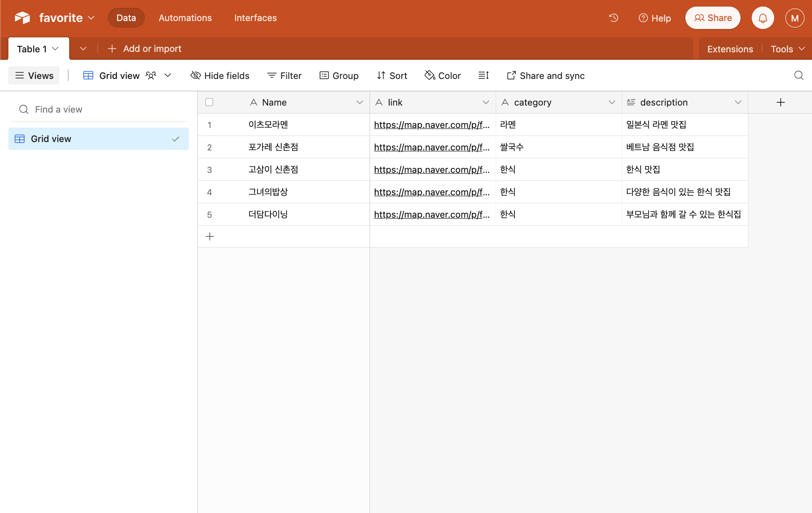
Task: Click the Airtable home logo icon
Action: point(22,18)
